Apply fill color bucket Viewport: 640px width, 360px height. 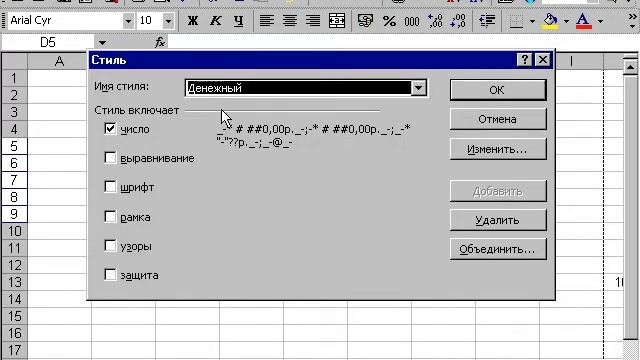click(x=551, y=20)
